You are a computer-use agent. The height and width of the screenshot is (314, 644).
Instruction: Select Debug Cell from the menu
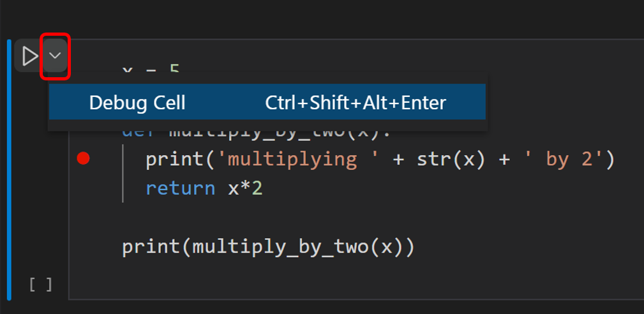pos(137,103)
